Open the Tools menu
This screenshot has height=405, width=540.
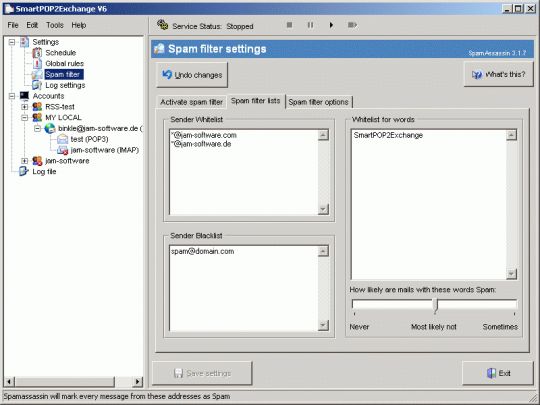click(55, 25)
